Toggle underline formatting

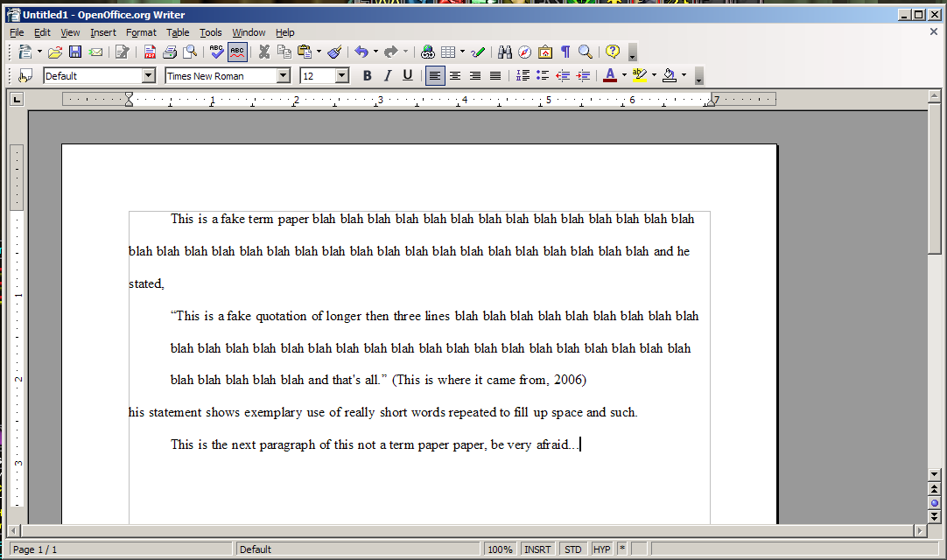(x=408, y=76)
